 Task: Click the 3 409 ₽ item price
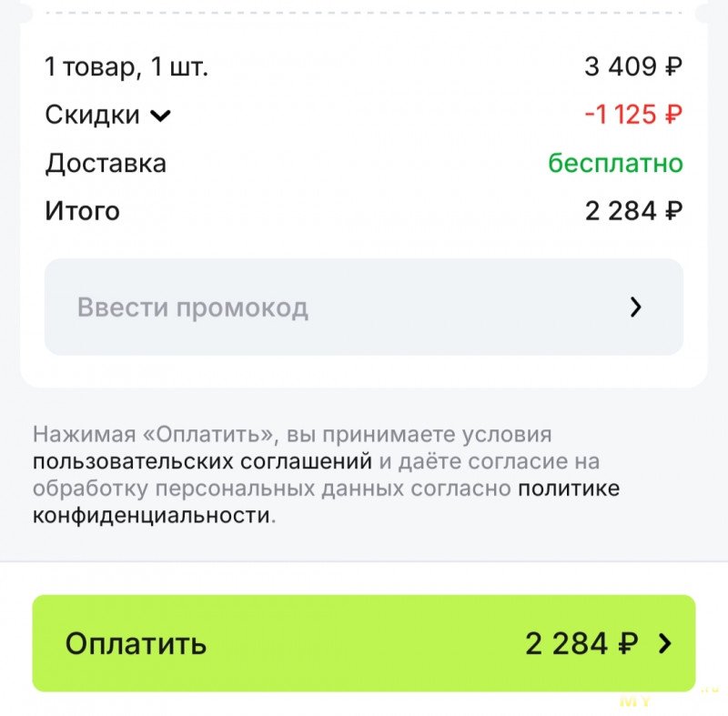click(x=633, y=66)
